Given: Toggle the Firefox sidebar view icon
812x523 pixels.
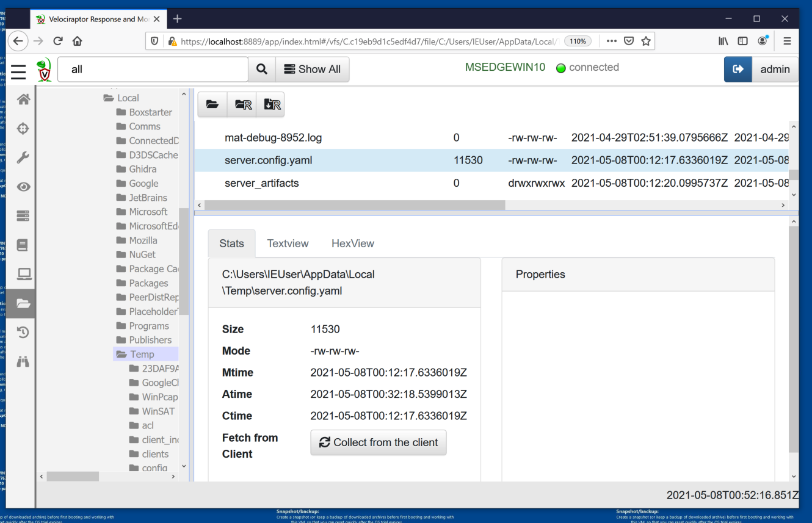Looking at the screenshot, I should point(743,41).
